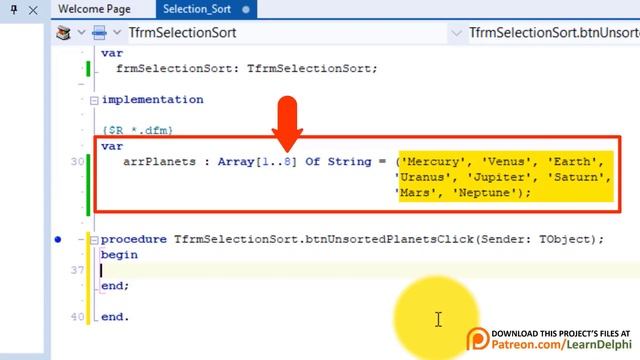This screenshot has width=640, height=360.
Task: Open the dropdown next to the blue type icon
Action: point(117,32)
